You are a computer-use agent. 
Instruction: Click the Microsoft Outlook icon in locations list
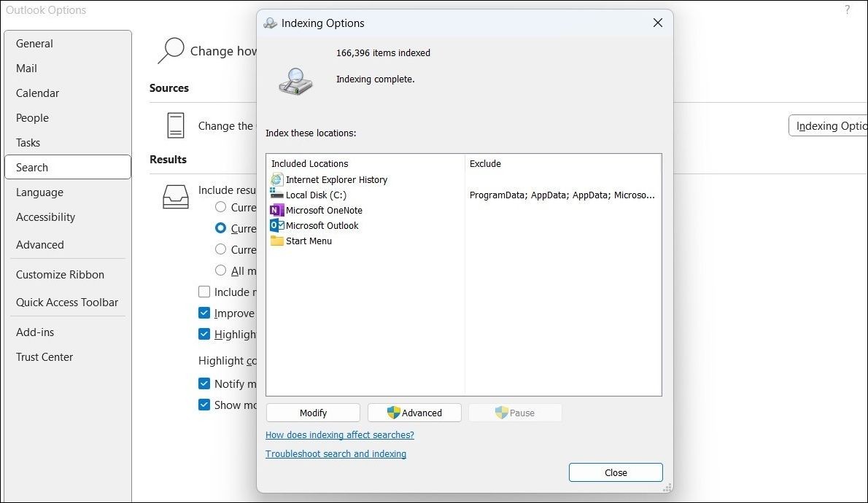(x=276, y=225)
